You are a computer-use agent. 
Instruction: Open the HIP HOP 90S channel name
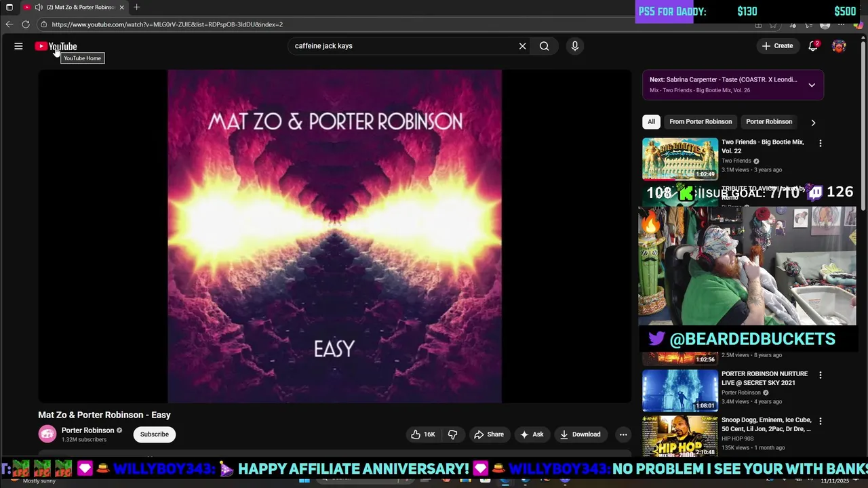(x=739, y=439)
